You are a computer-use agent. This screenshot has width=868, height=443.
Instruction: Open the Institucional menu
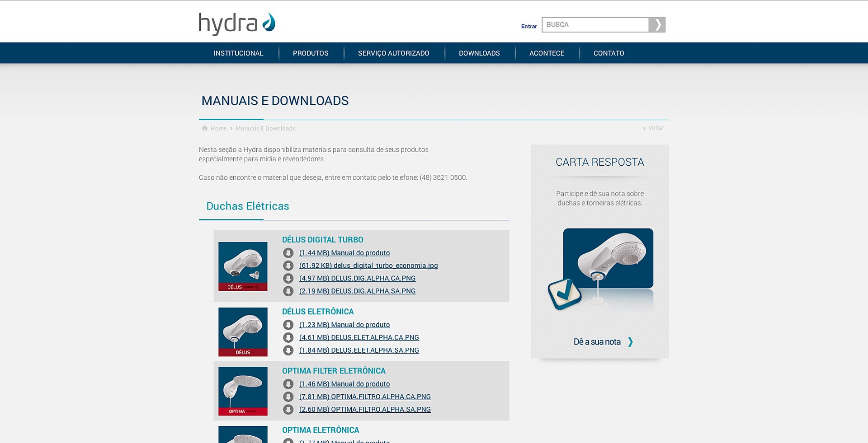click(238, 53)
